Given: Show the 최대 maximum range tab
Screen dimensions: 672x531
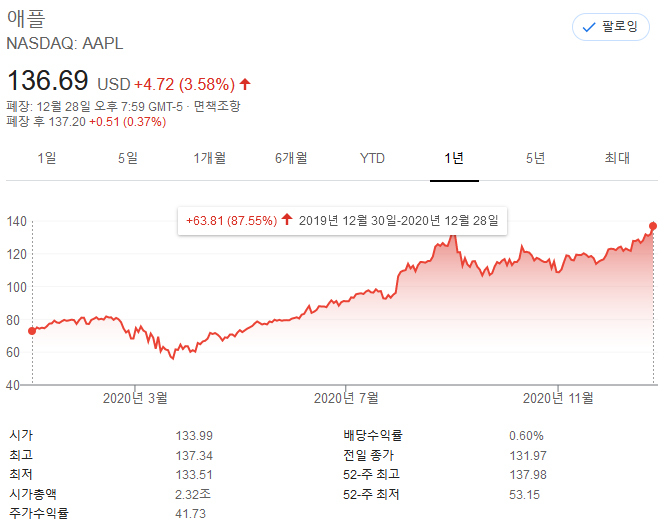Looking at the screenshot, I should coord(617,158).
